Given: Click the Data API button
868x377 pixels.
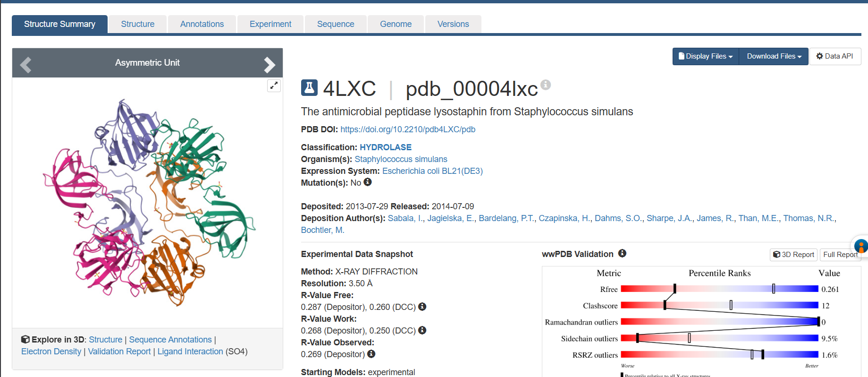Looking at the screenshot, I should [835, 56].
